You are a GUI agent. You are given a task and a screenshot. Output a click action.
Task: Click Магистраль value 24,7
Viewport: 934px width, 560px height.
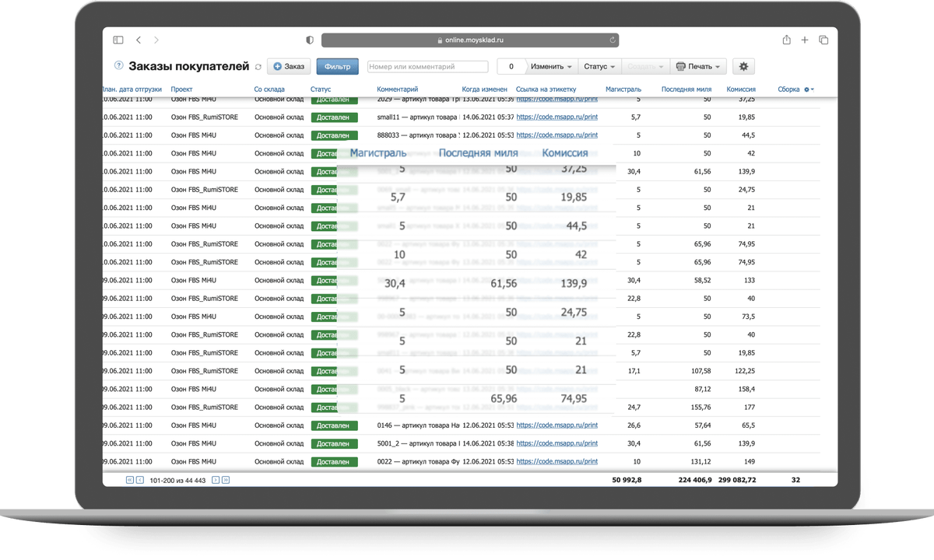pos(634,408)
